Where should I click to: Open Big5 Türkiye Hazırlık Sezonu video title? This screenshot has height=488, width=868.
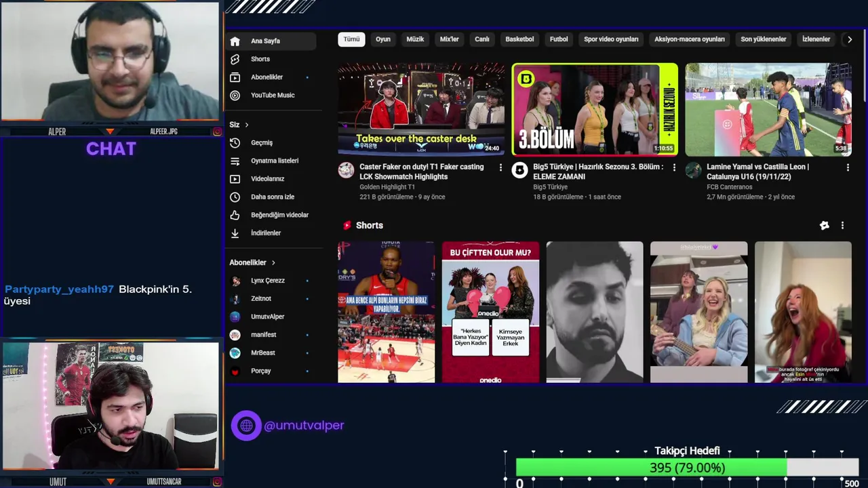click(x=598, y=171)
